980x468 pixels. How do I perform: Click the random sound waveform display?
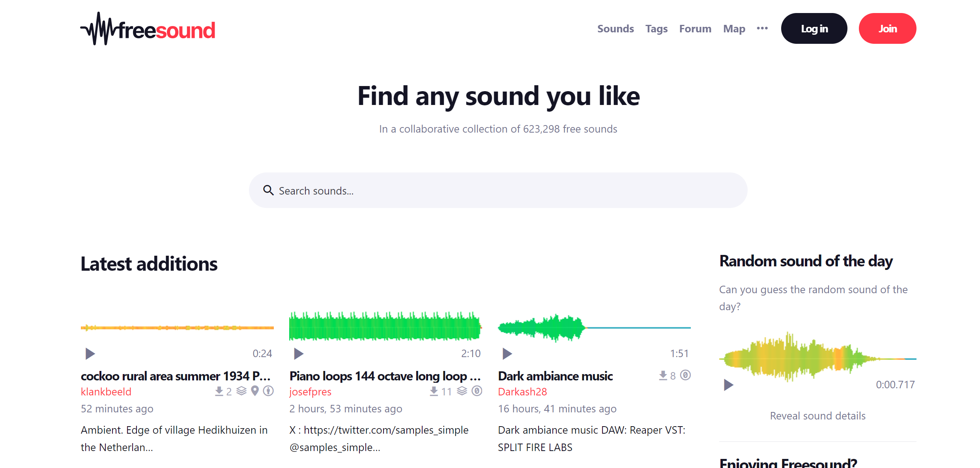point(818,358)
